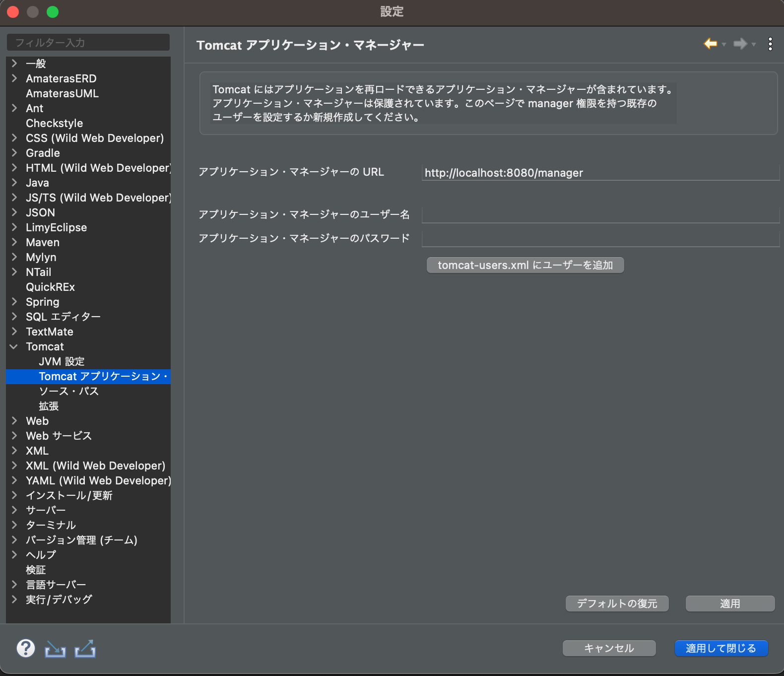
Task: Select JVM 設定 under Tomcat
Action: pyautogui.click(x=62, y=361)
